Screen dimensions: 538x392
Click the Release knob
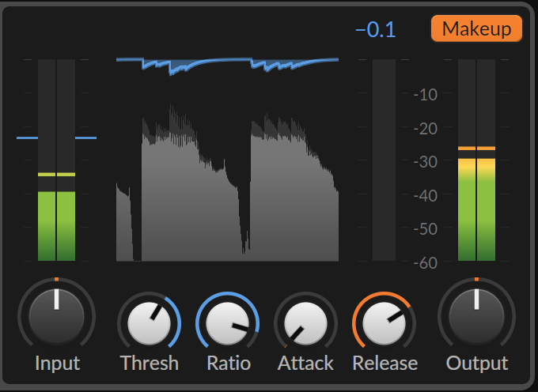tap(384, 323)
